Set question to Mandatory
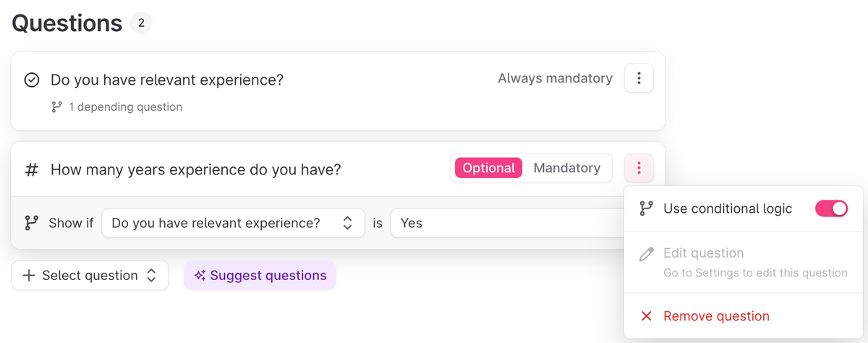This screenshot has height=343, width=868. [566, 168]
